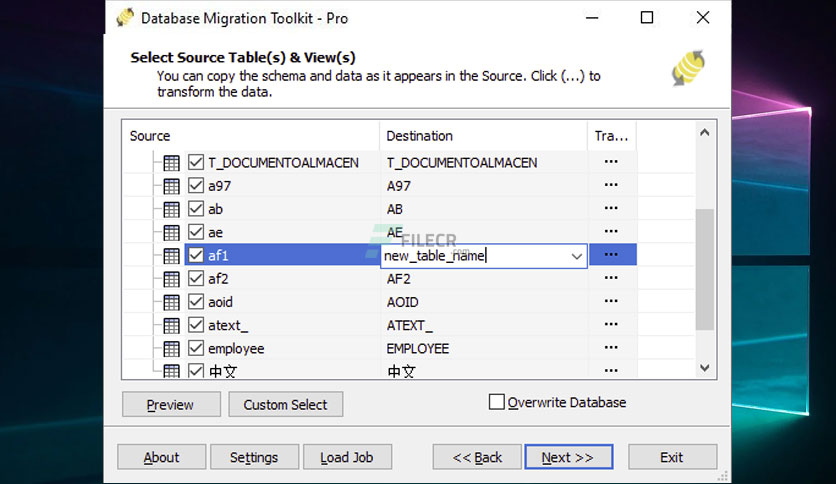Select destination cell AF2
Screen dimensions: 836x484
[x=399, y=279]
